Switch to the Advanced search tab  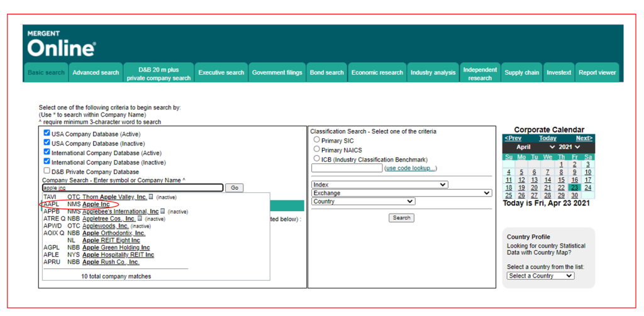click(x=96, y=73)
